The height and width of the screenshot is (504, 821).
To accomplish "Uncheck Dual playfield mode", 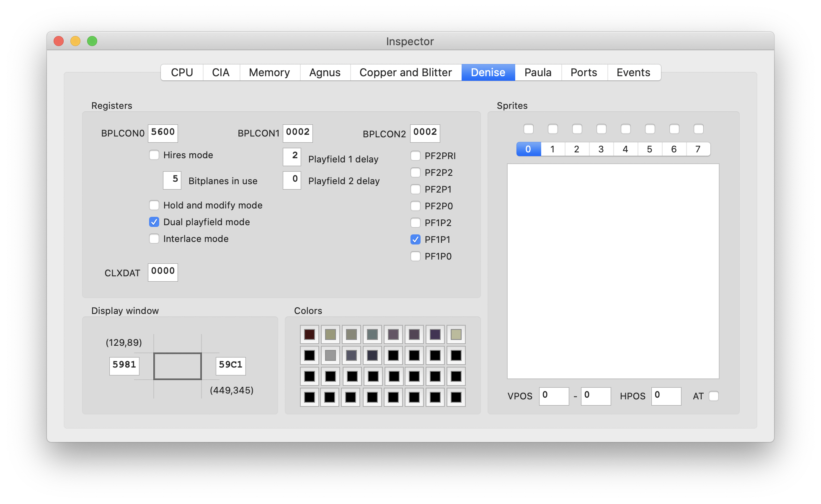I will click(154, 222).
